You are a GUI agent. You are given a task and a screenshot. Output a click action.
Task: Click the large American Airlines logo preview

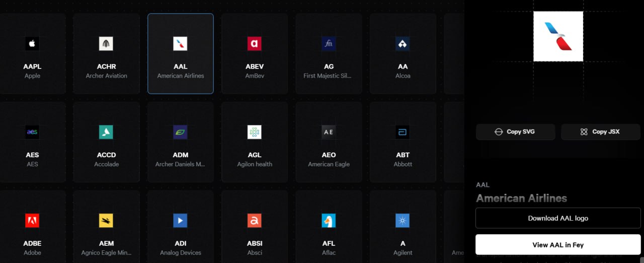point(558,36)
